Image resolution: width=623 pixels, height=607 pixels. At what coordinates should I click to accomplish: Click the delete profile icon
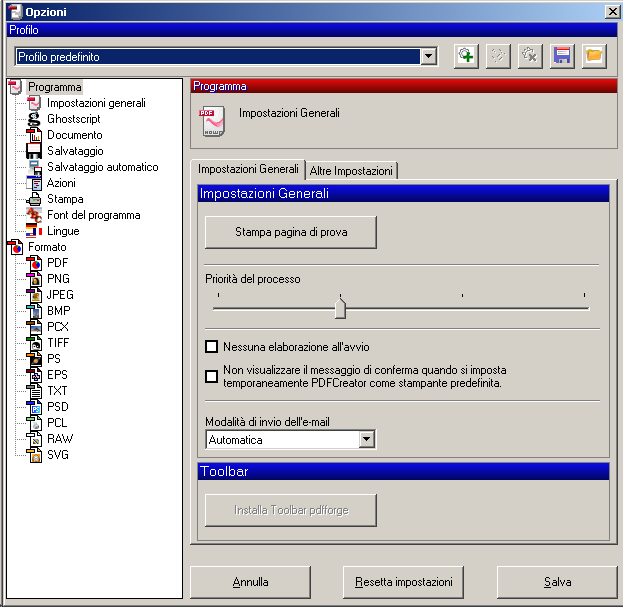530,56
